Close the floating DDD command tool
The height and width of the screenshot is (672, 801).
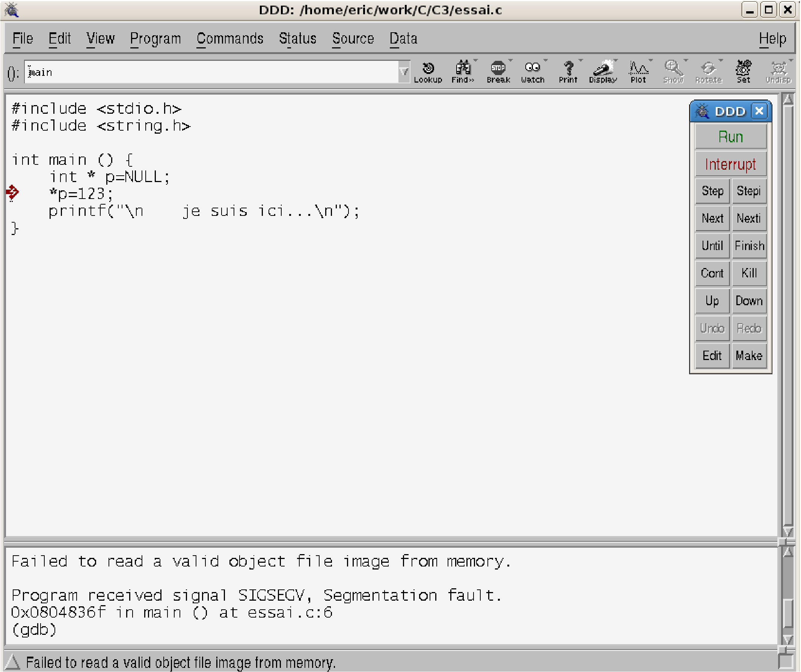point(759,111)
